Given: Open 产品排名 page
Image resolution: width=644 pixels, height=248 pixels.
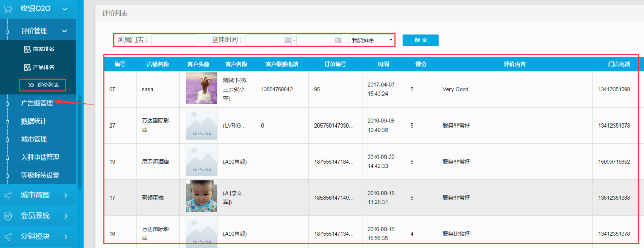Looking at the screenshot, I should (x=44, y=67).
